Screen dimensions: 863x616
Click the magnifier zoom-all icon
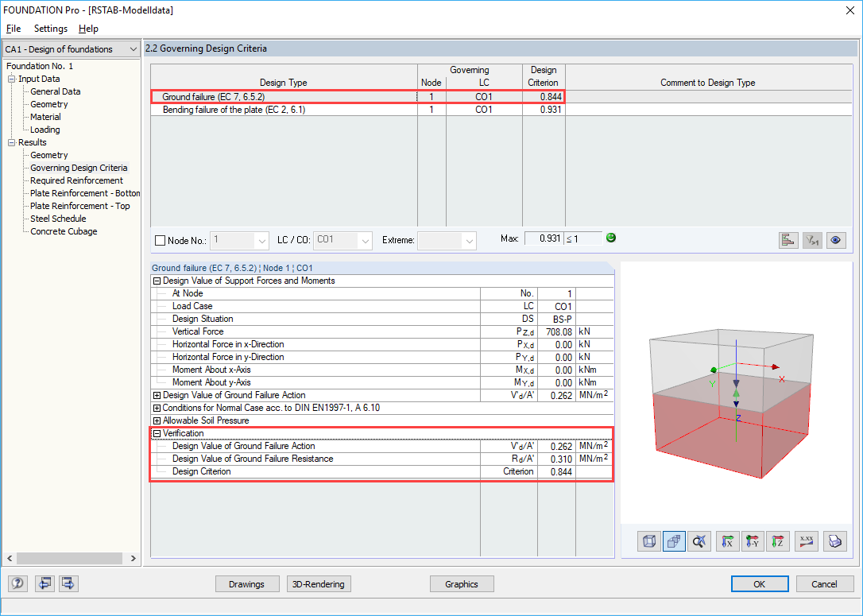click(x=699, y=542)
